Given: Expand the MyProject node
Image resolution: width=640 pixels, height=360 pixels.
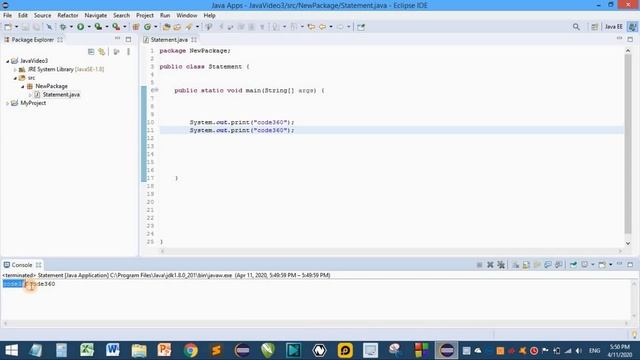Looking at the screenshot, I should pos(7,103).
